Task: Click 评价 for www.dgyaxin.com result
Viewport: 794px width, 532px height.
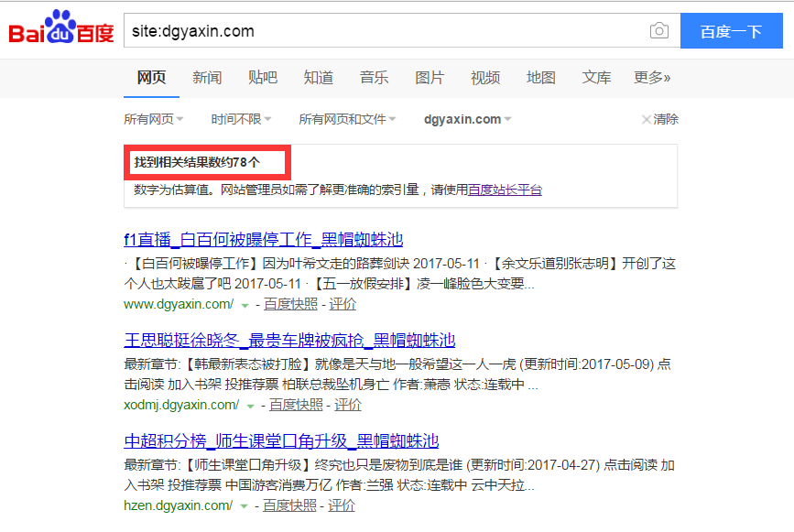Action: [343, 304]
